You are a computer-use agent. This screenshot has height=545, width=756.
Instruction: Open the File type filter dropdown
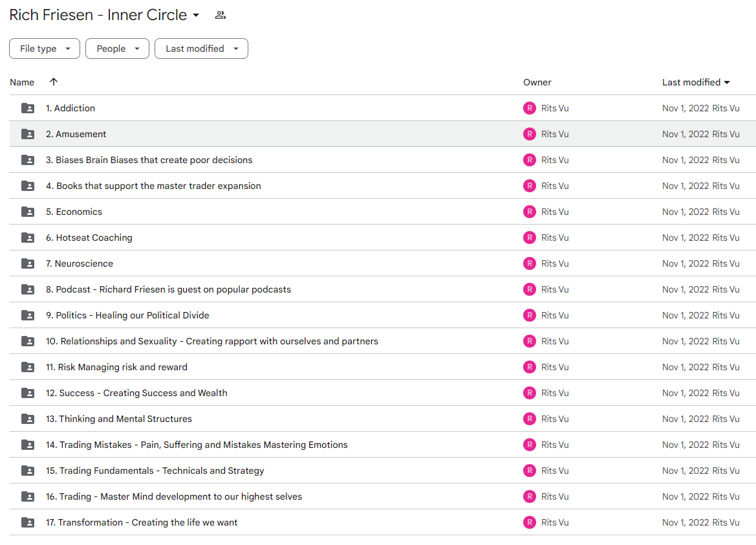pos(45,49)
